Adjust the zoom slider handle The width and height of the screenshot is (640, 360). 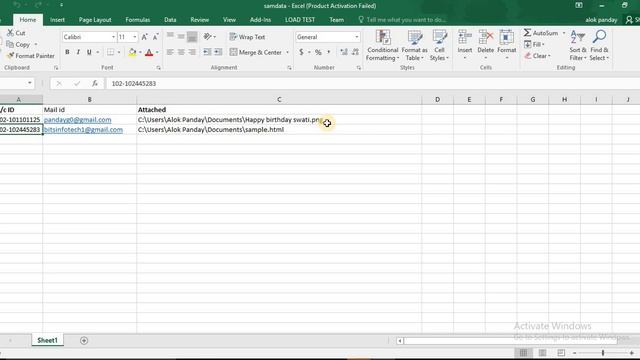[x=603, y=353]
